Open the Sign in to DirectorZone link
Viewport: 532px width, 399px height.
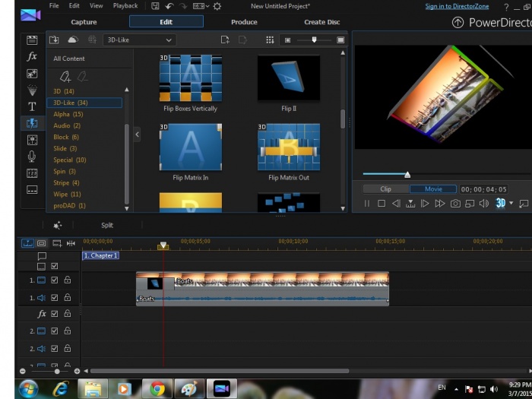(x=459, y=6)
